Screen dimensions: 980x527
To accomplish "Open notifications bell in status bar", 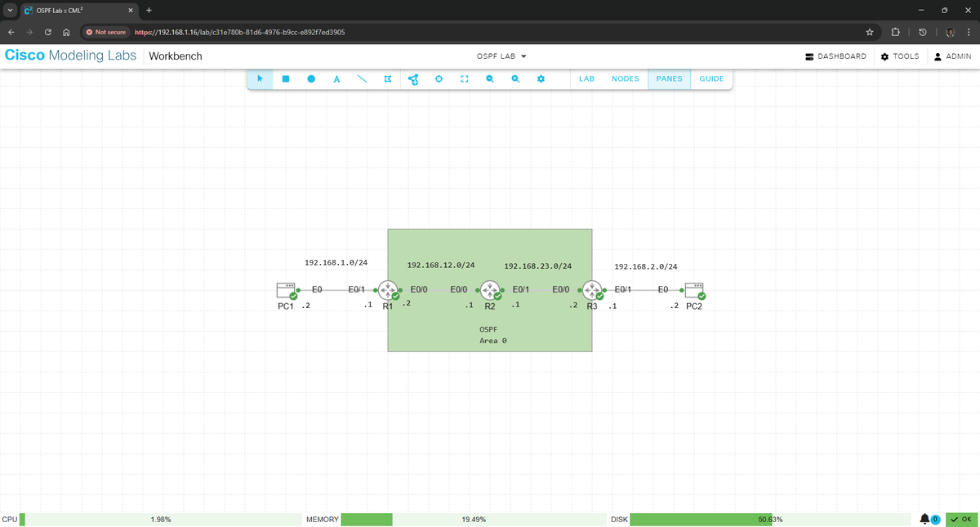I will (925, 519).
